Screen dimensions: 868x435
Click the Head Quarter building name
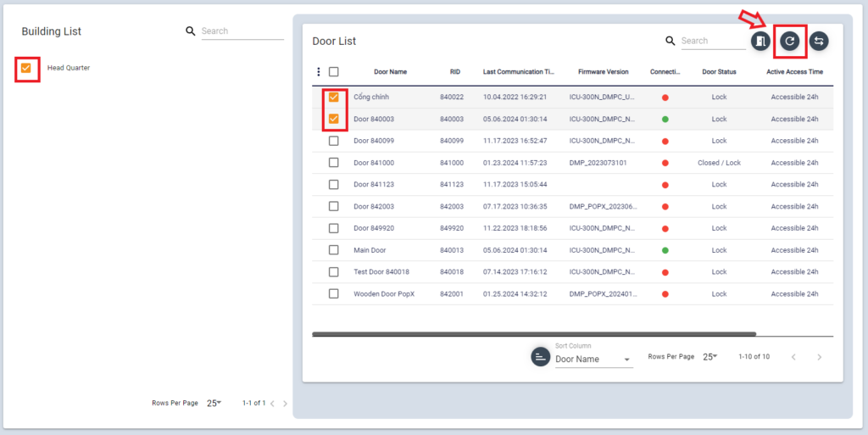tap(69, 68)
